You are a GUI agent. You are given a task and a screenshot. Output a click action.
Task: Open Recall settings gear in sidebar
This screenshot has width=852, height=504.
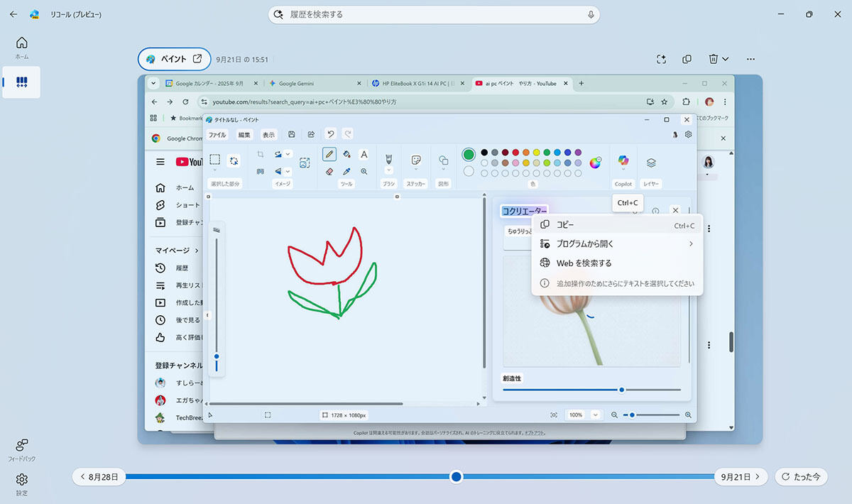tap(21, 480)
